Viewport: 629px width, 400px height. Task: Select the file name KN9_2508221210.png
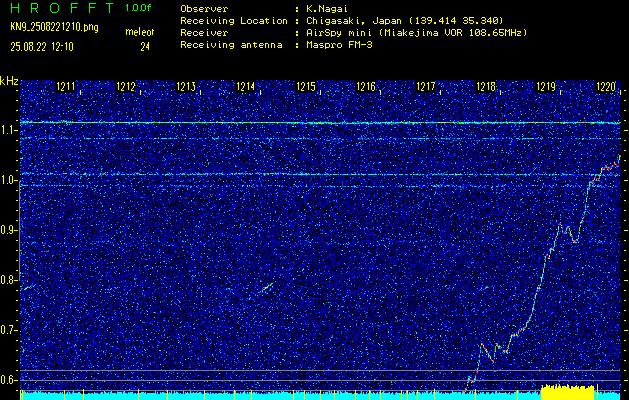(x=54, y=27)
